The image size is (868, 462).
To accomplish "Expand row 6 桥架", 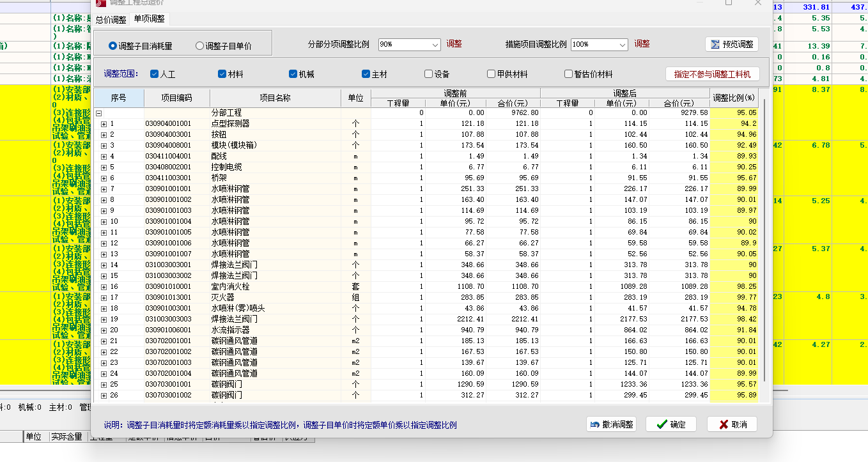I will 104,178.
